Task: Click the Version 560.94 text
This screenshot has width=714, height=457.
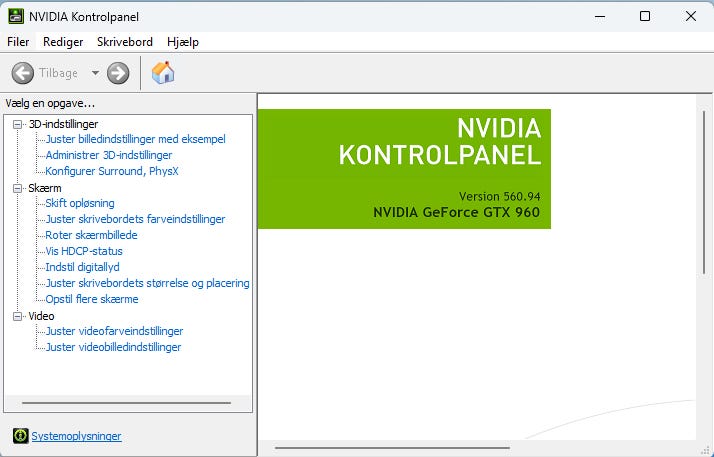Action: [x=500, y=196]
